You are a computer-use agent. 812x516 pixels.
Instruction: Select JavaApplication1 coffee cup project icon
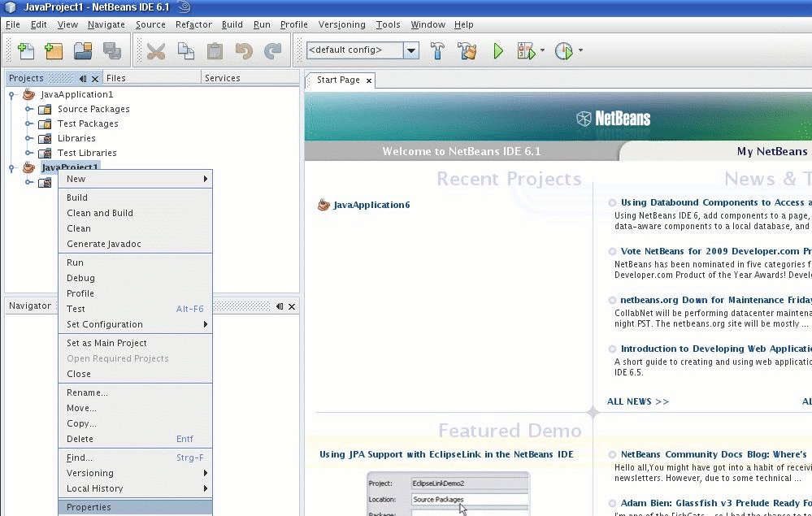29,94
